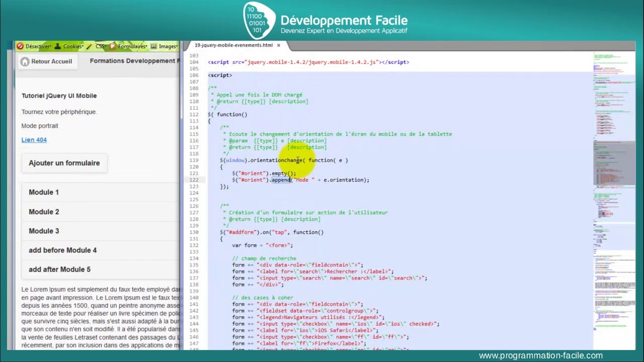Click the Tournez votre périphérique text
Viewport: 644px width, 362px height.
(x=59, y=112)
